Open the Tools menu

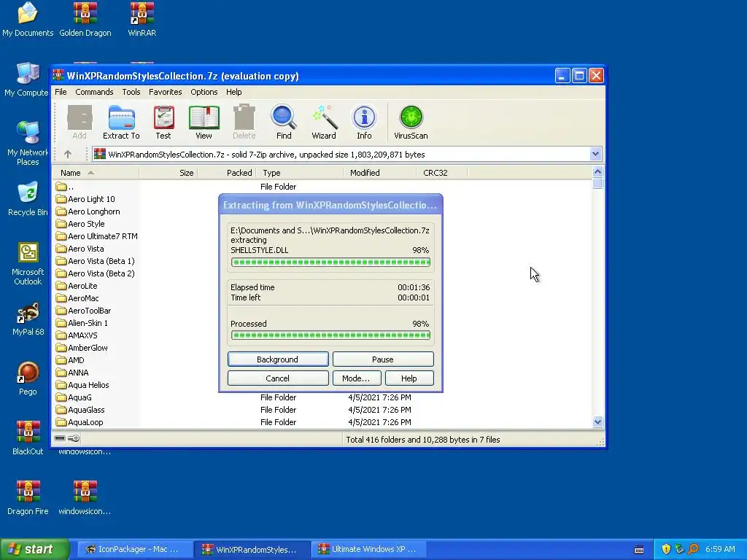tap(131, 92)
